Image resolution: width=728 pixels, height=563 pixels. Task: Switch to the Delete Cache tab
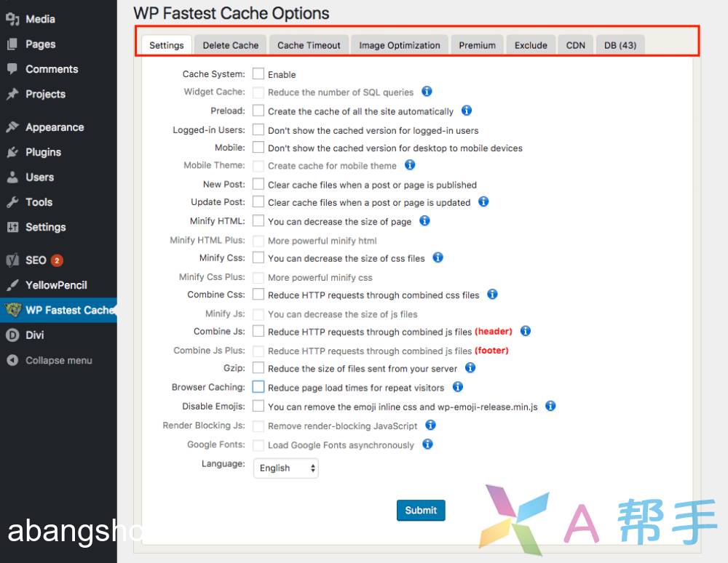pos(230,45)
